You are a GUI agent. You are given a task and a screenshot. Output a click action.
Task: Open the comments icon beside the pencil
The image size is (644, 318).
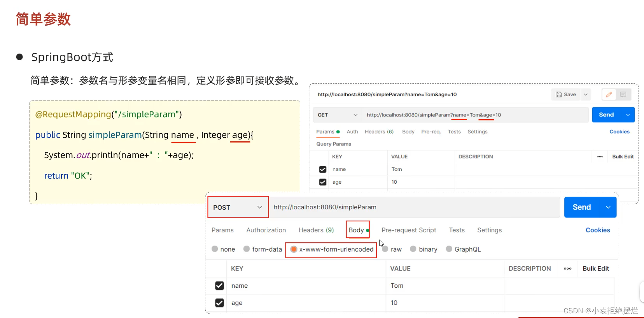623,94
